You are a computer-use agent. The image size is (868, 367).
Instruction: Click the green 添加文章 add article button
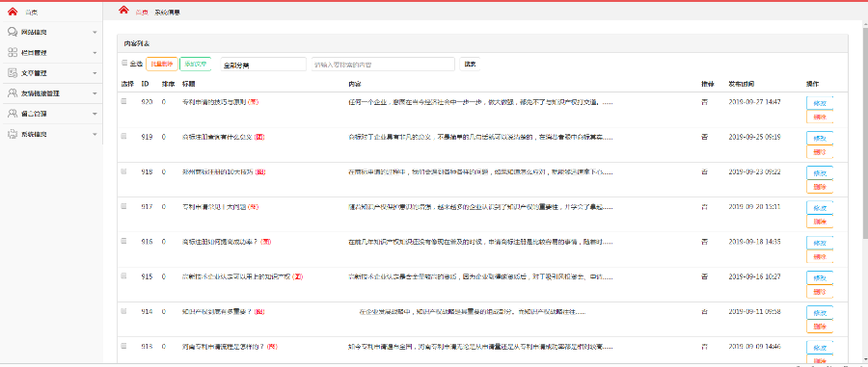[196, 65]
